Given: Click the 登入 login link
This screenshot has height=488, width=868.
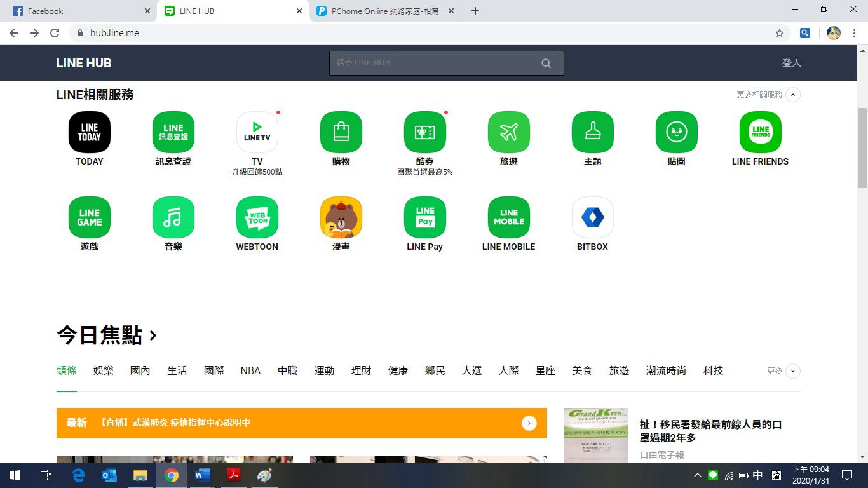Looking at the screenshot, I should tap(792, 63).
